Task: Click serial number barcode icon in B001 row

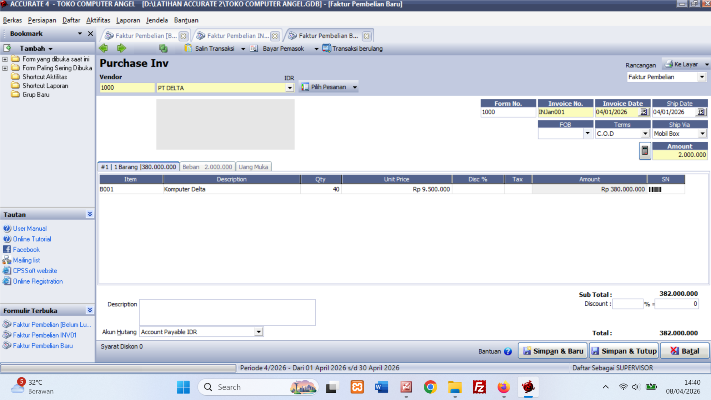Action: click(x=655, y=190)
